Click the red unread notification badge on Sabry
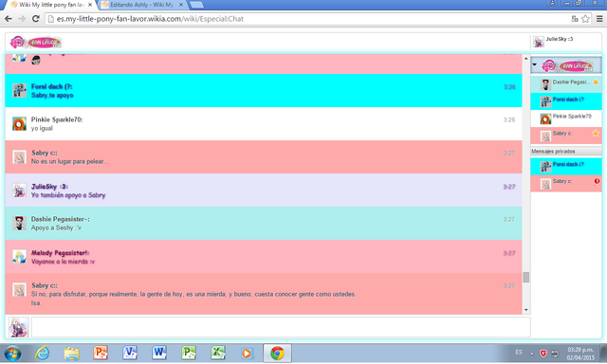607x364 pixels. click(x=597, y=181)
